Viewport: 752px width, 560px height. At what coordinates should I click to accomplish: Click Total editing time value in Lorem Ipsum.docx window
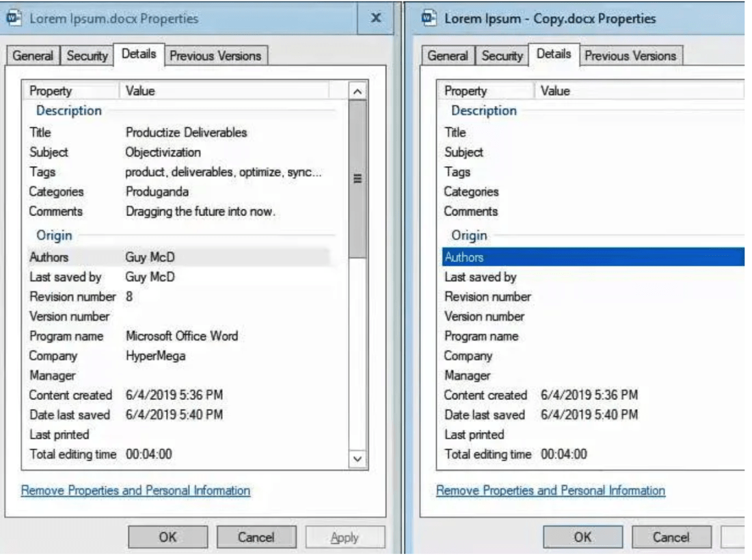[x=148, y=454]
